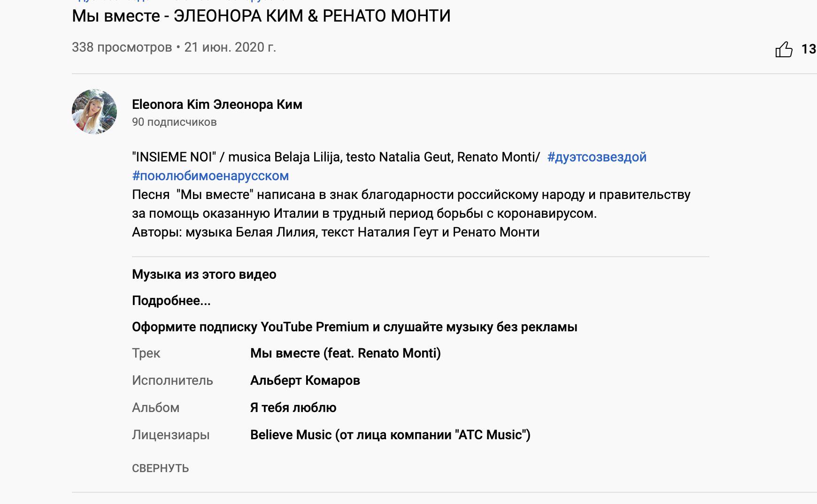Open album Я тебя люблю
This screenshot has height=504, width=817.
[x=293, y=407]
